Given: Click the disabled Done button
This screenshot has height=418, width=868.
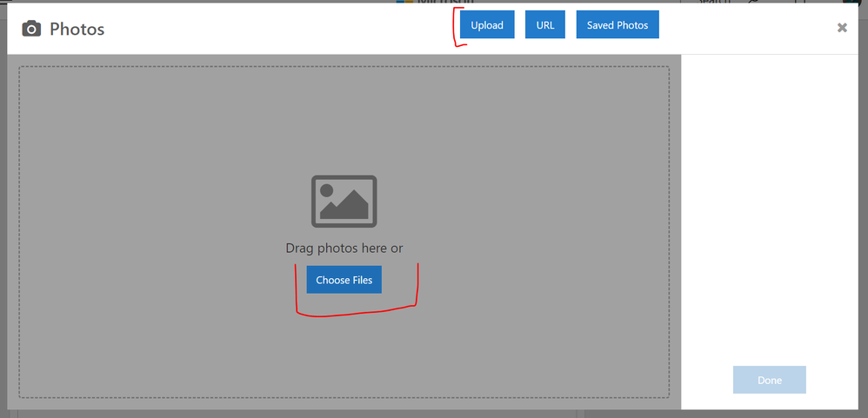Looking at the screenshot, I should click(x=770, y=380).
